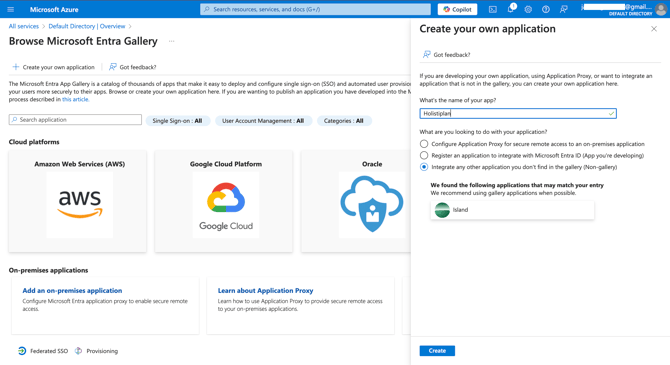Viewport: 670px width, 365px height.
Task: Click the Search application field
Action: click(75, 120)
